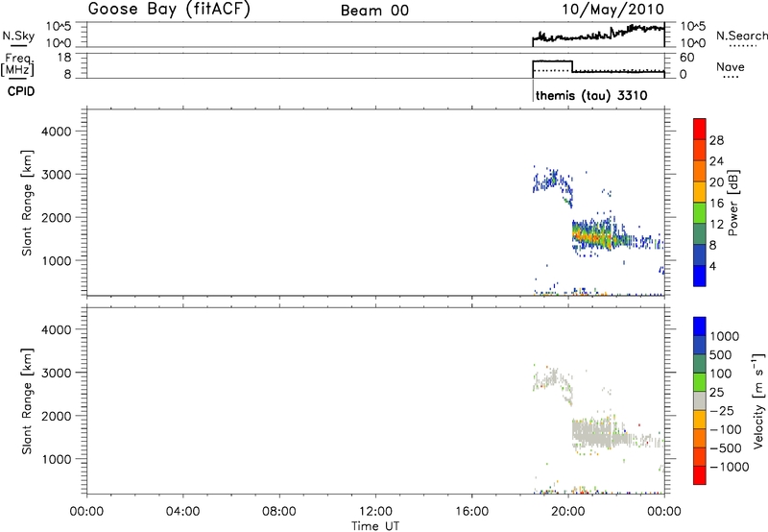Click the gray -25 to 25 velocity swatch
This screenshot has height=532, width=768.
pos(700,400)
